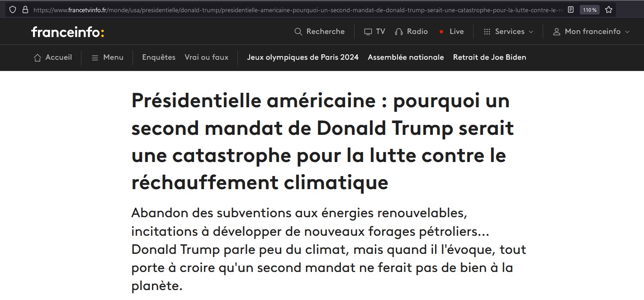Open the hamburger Menu
The image size is (644, 300).
click(107, 57)
